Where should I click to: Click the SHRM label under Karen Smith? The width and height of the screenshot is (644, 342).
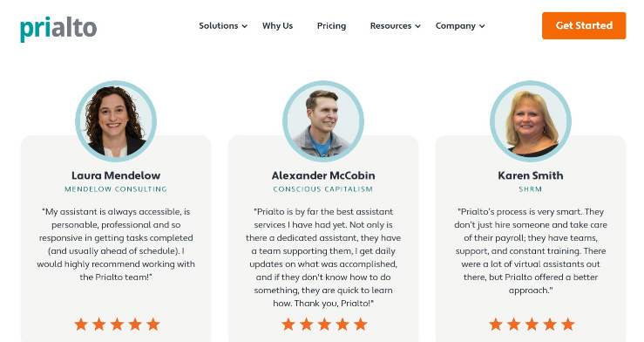coord(530,189)
